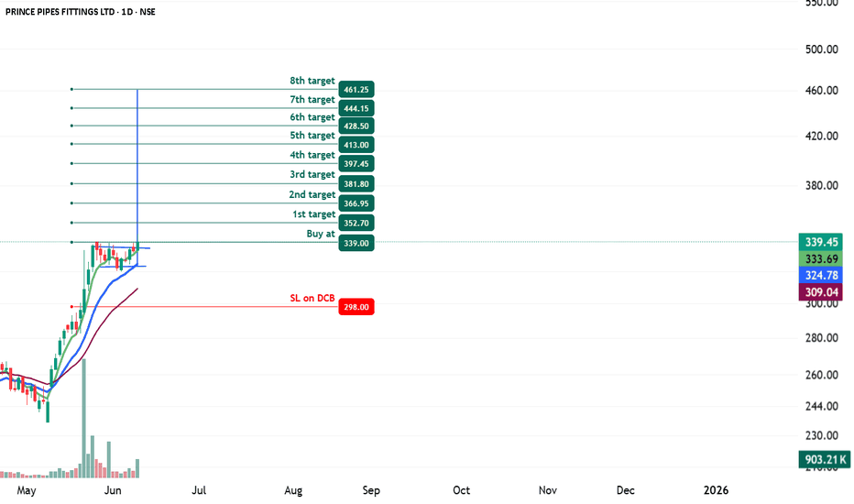
Task: Click the Jun label on time axis
Action: point(112,490)
